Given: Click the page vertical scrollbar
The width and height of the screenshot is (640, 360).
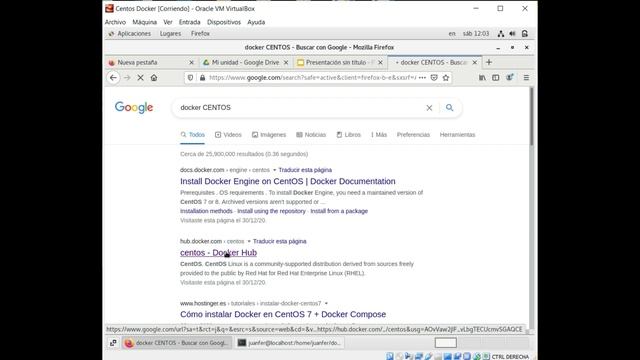Looking at the screenshot, I should (x=531, y=116).
